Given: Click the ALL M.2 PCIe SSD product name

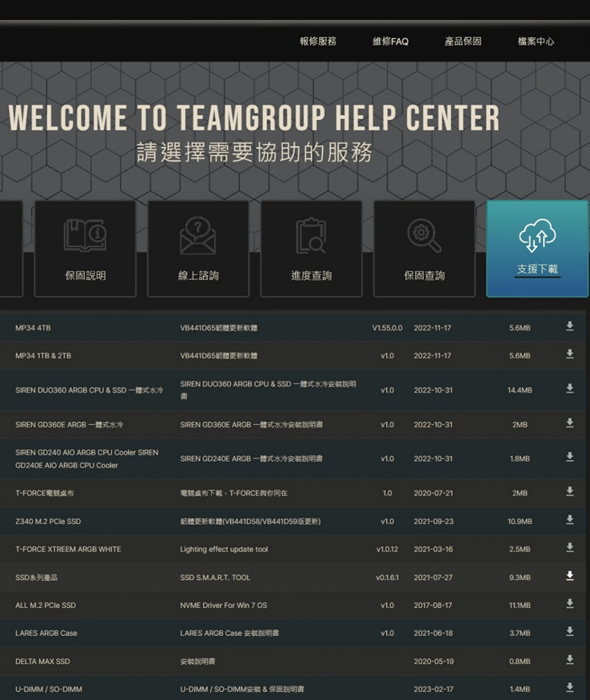Looking at the screenshot, I should 45,606.
